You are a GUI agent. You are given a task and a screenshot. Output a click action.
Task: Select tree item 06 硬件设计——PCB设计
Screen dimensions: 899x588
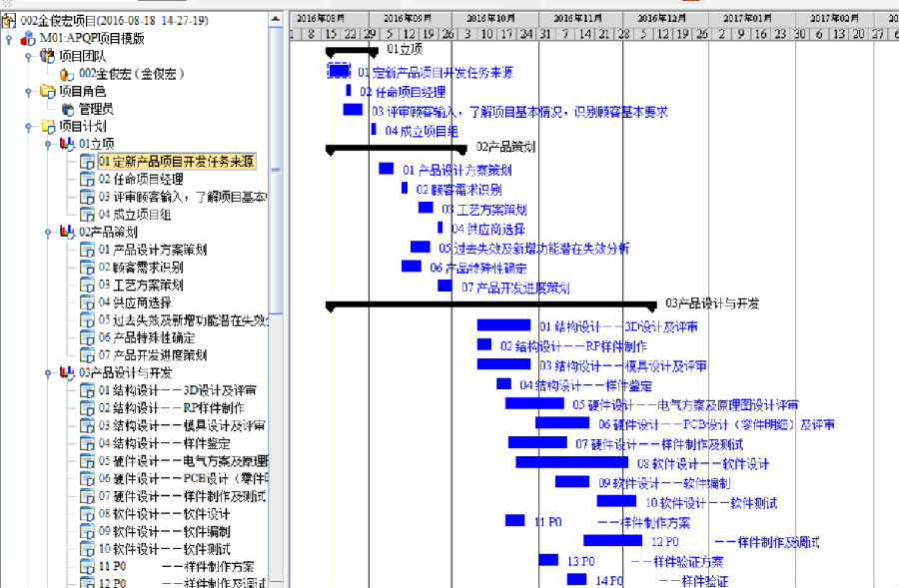click(183, 478)
